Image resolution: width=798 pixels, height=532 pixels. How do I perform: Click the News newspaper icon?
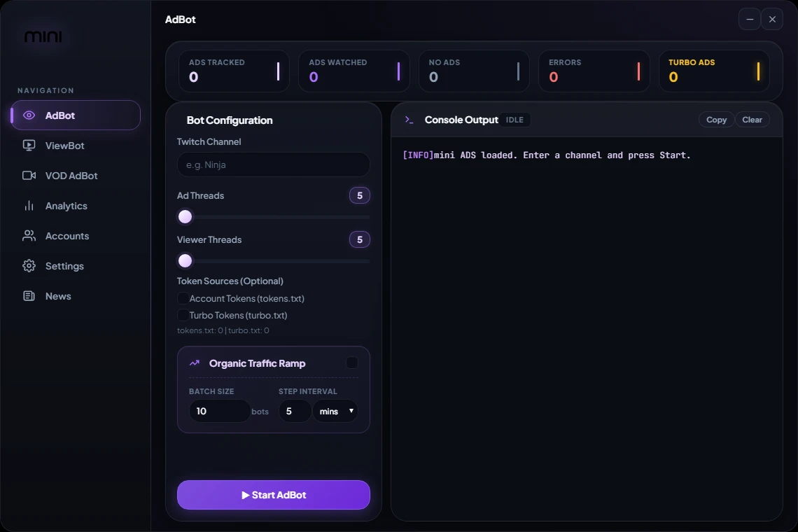29,296
